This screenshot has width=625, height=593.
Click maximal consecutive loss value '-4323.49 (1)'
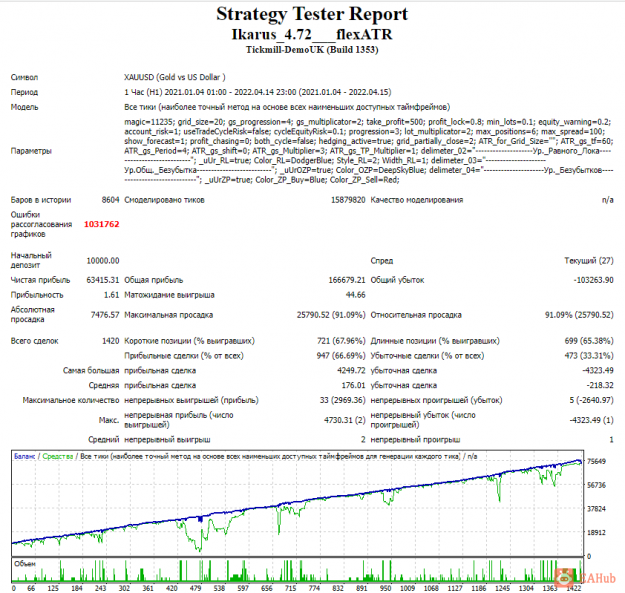coord(592,420)
